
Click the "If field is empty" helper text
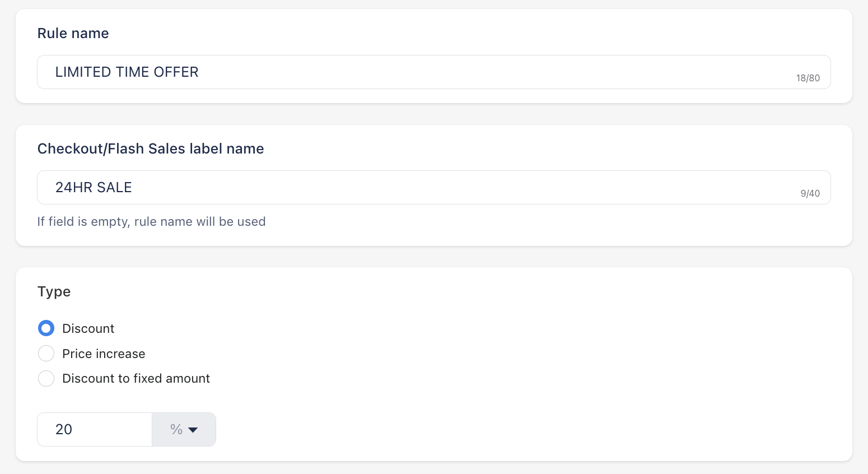point(151,221)
